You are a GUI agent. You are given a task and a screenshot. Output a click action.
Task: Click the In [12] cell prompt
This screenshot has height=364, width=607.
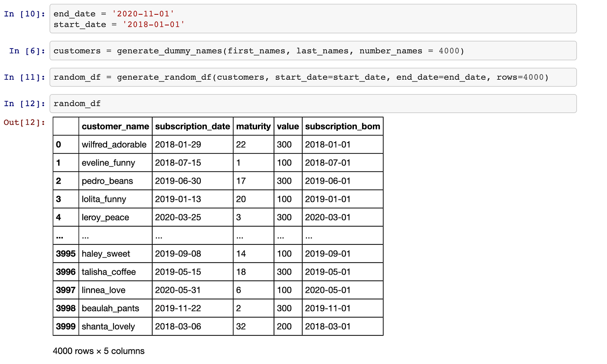23,104
